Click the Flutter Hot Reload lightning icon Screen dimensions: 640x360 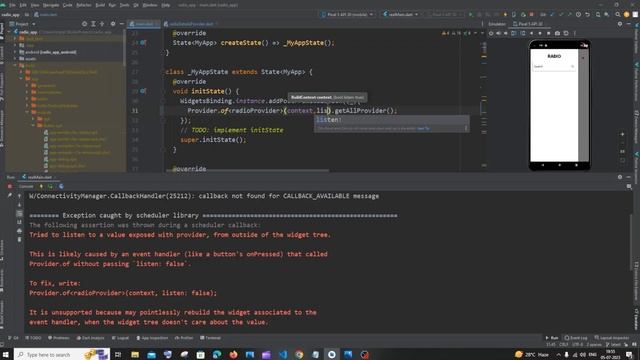505,14
